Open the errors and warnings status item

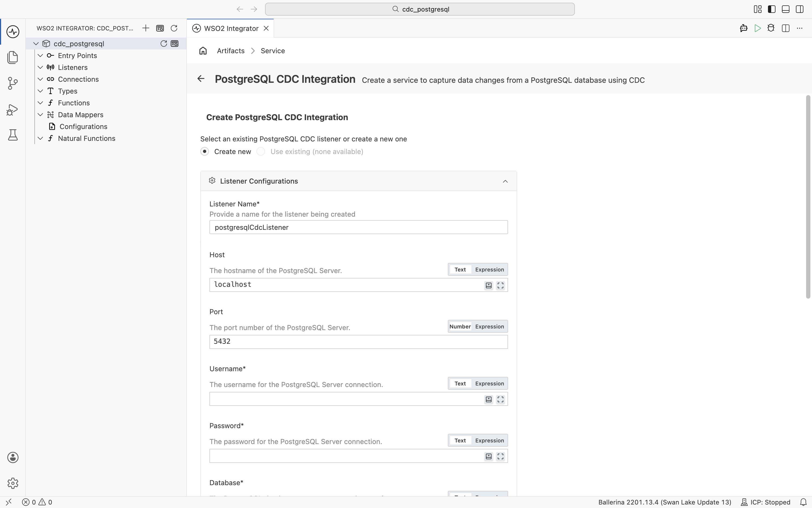point(37,502)
